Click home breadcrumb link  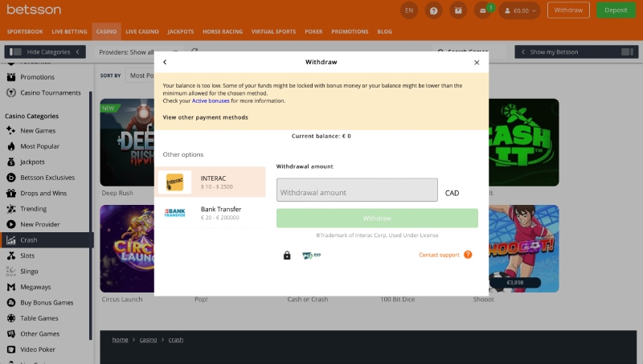(120, 339)
